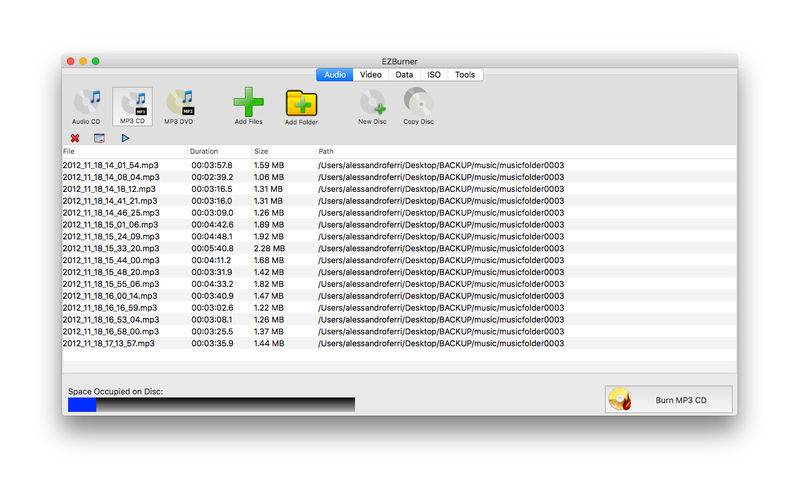Switch to the Data tab
Image resolution: width=800 pixels, height=500 pixels.
pyautogui.click(x=404, y=74)
